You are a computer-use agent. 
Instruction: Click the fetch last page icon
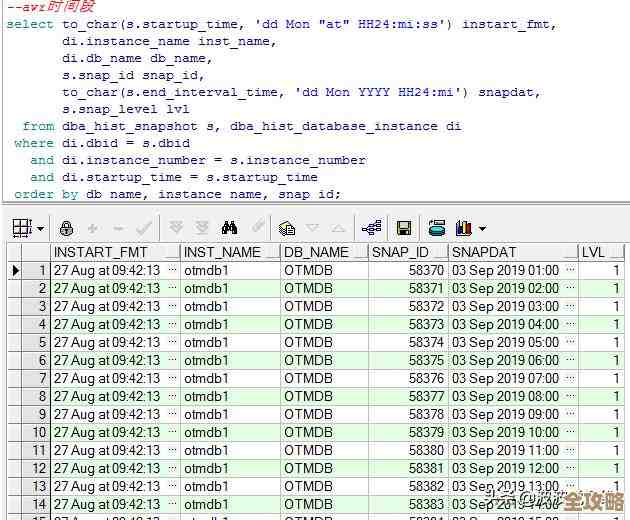pyautogui.click(x=202, y=228)
